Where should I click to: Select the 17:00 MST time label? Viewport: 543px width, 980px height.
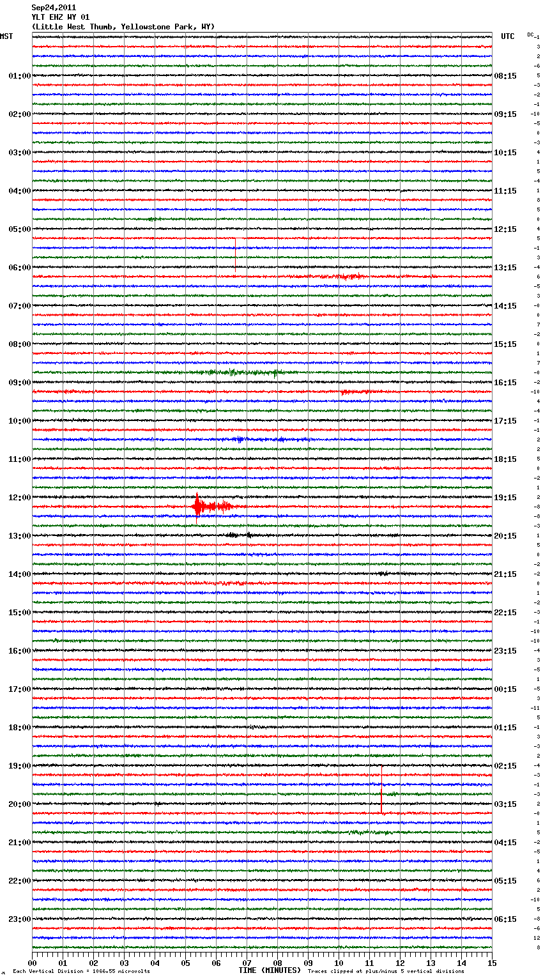pyautogui.click(x=20, y=689)
